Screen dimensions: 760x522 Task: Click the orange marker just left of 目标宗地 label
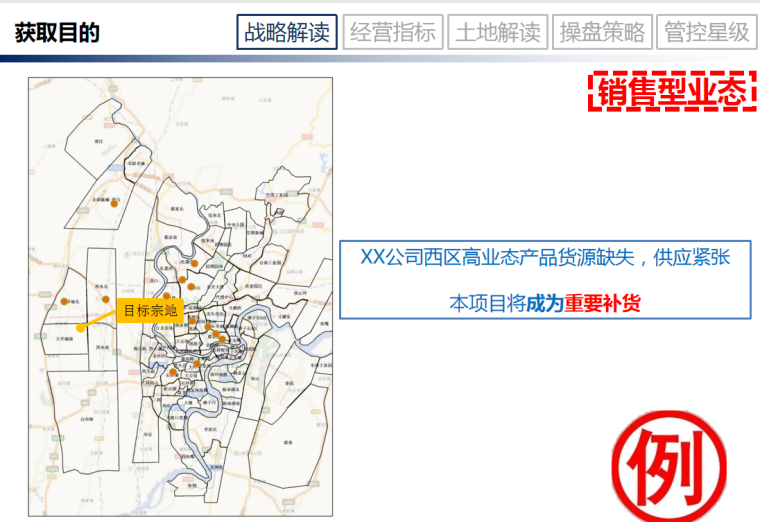105,298
